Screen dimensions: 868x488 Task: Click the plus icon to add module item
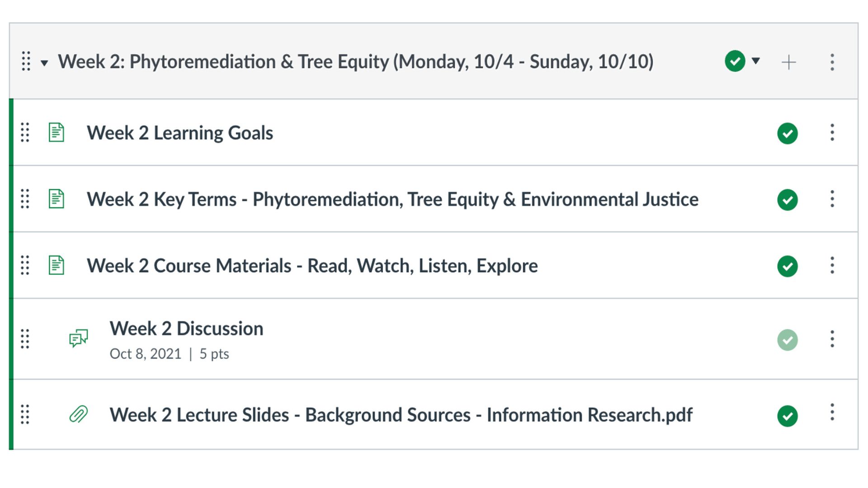pos(788,62)
